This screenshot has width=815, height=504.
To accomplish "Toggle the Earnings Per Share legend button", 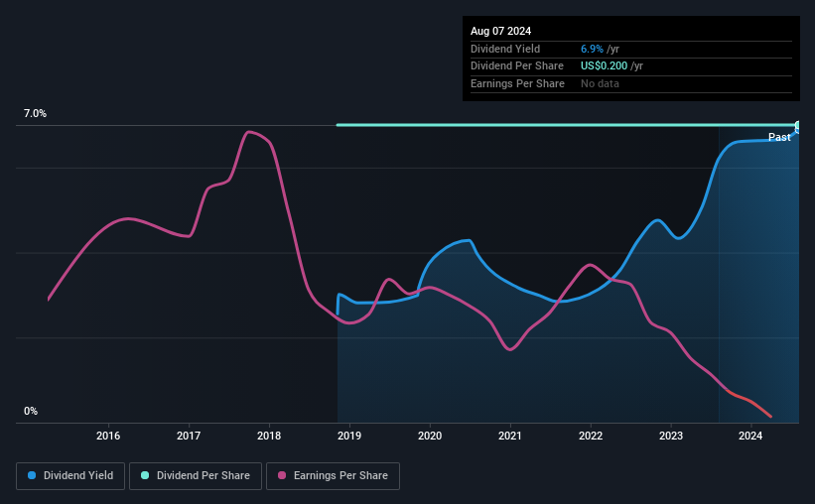I will coord(333,476).
